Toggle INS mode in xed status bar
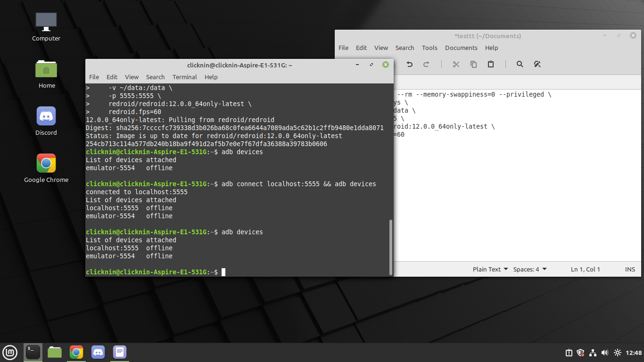 tap(630, 269)
